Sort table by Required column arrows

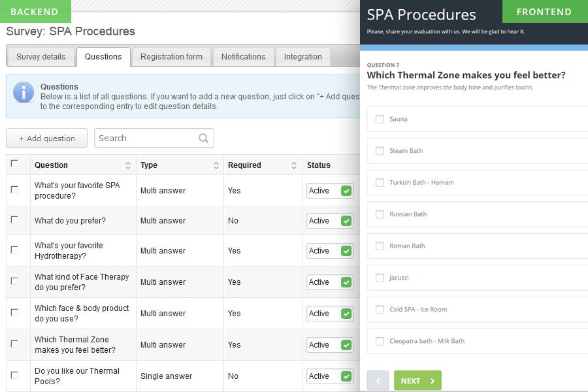294,165
